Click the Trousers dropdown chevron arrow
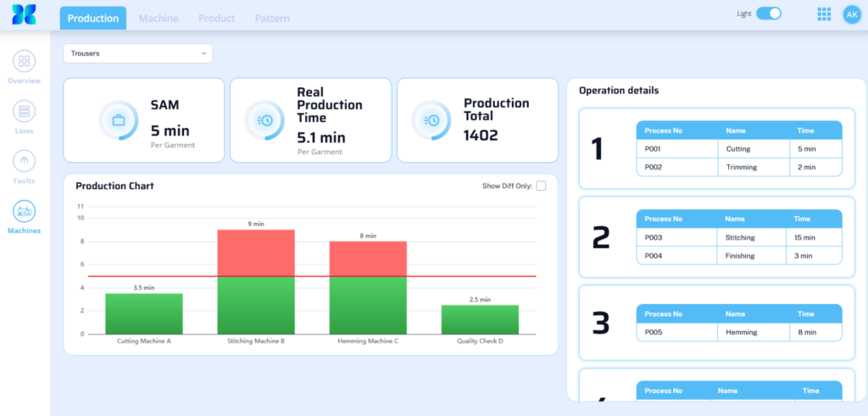The height and width of the screenshot is (416, 868). [203, 53]
